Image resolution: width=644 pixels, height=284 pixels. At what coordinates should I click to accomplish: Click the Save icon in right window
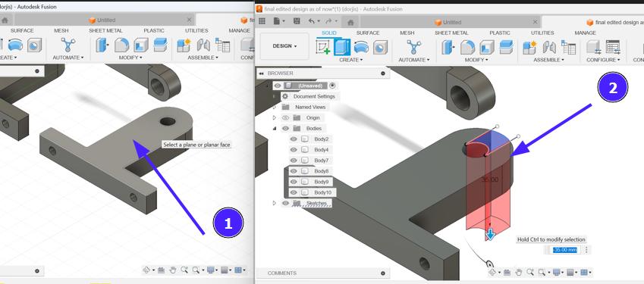(296, 21)
